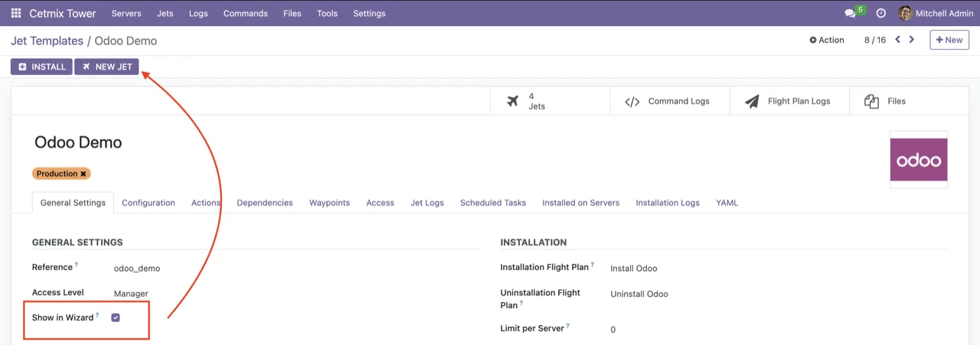Go to the next record arrow

pos(912,40)
